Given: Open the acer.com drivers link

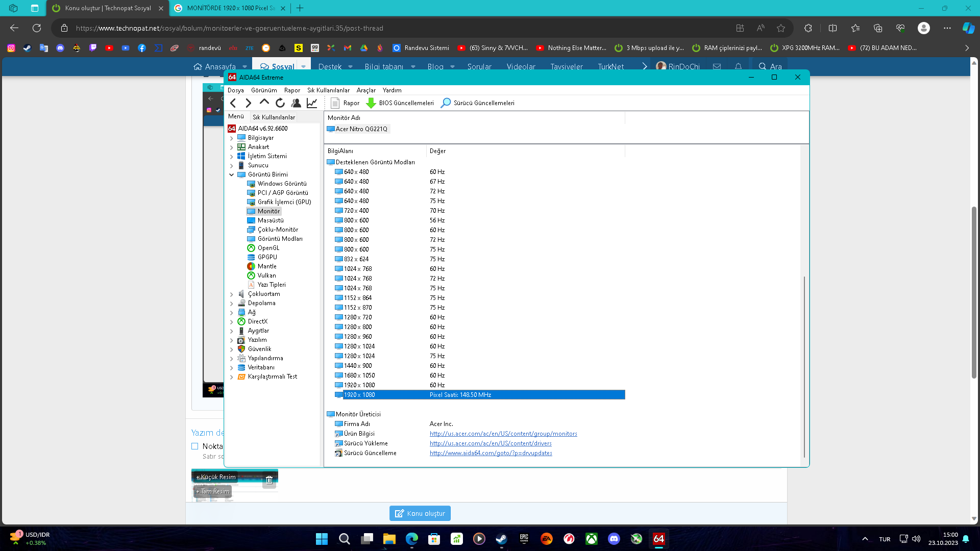Looking at the screenshot, I should point(491,443).
